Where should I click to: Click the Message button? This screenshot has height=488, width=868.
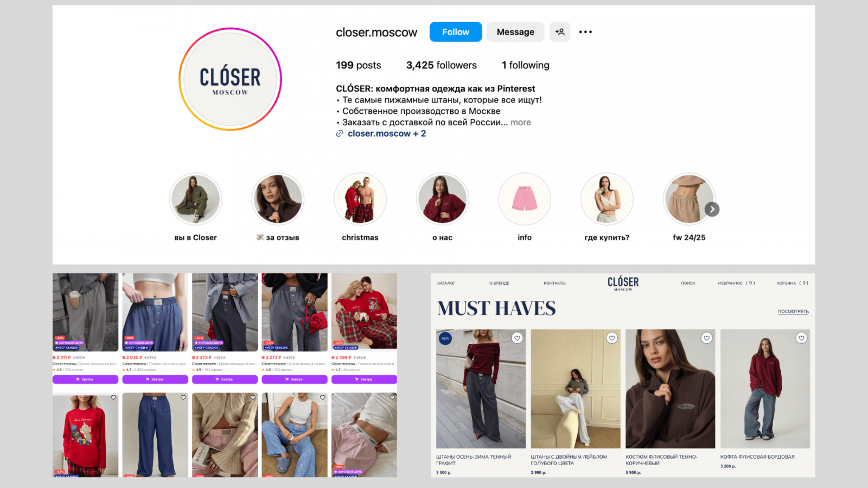point(515,32)
